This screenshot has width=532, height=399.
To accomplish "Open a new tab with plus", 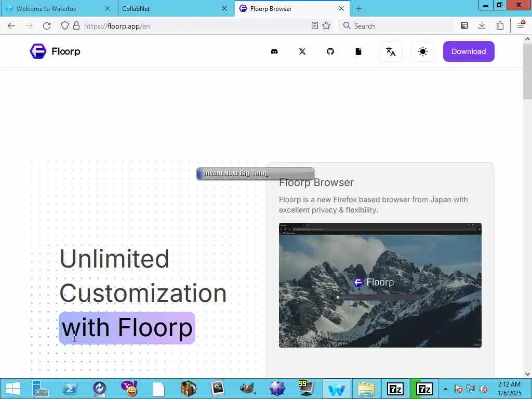I will [358, 9].
